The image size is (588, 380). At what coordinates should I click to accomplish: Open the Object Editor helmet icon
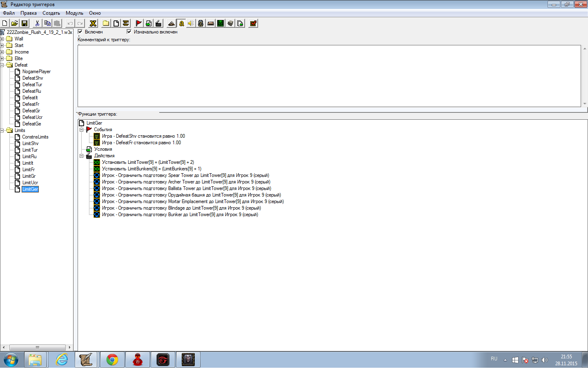201,23
